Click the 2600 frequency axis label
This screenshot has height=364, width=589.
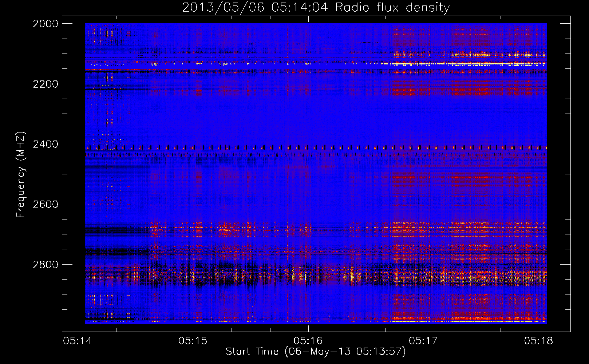[46, 204]
